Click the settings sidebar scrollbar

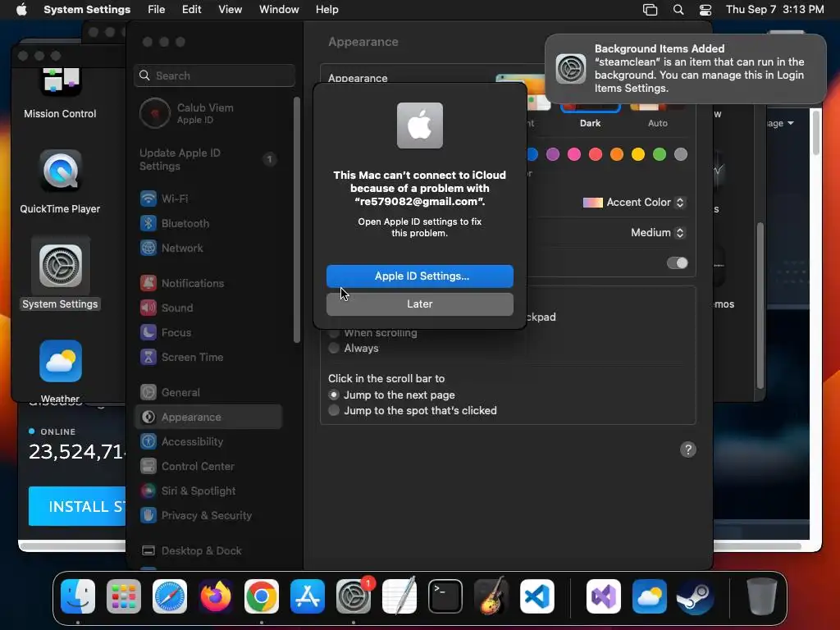click(297, 220)
